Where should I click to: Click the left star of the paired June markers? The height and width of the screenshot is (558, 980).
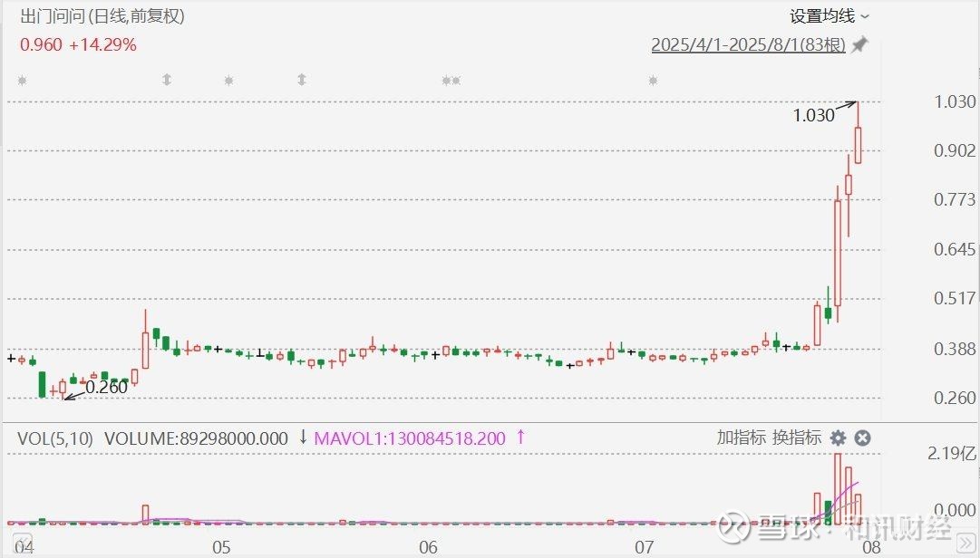[446, 81]
